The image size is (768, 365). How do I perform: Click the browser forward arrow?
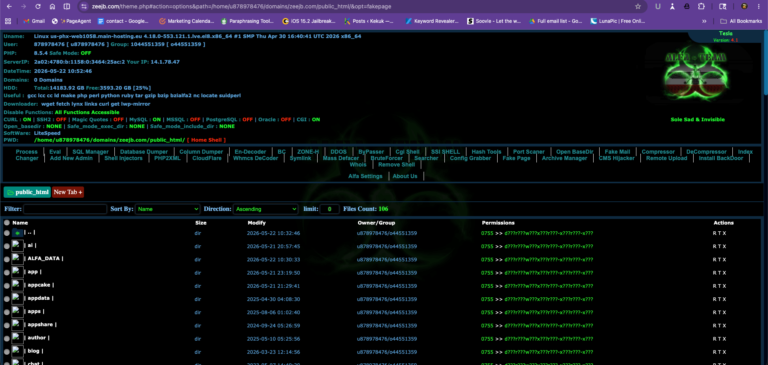pyautogui.click(x=24, y=7)
